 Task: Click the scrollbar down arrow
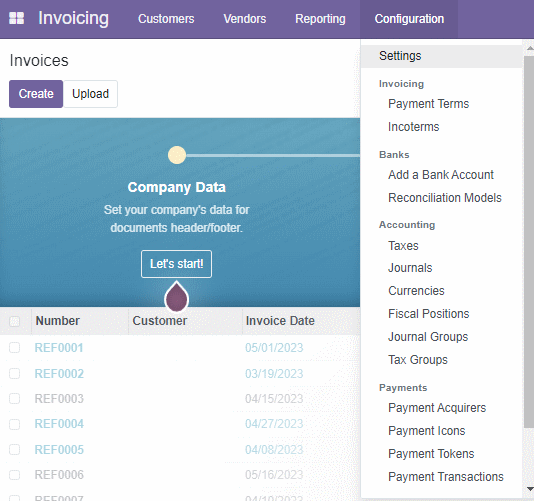[x=530, y=489]
